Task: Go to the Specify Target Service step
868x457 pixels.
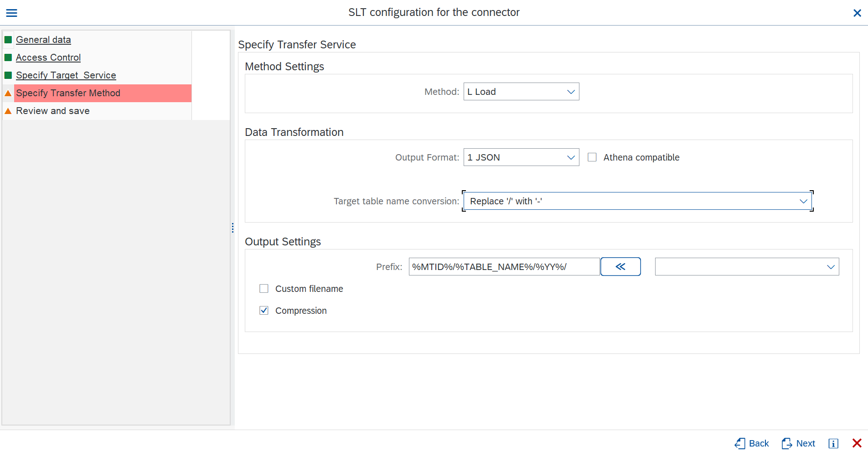Action: 66,75
